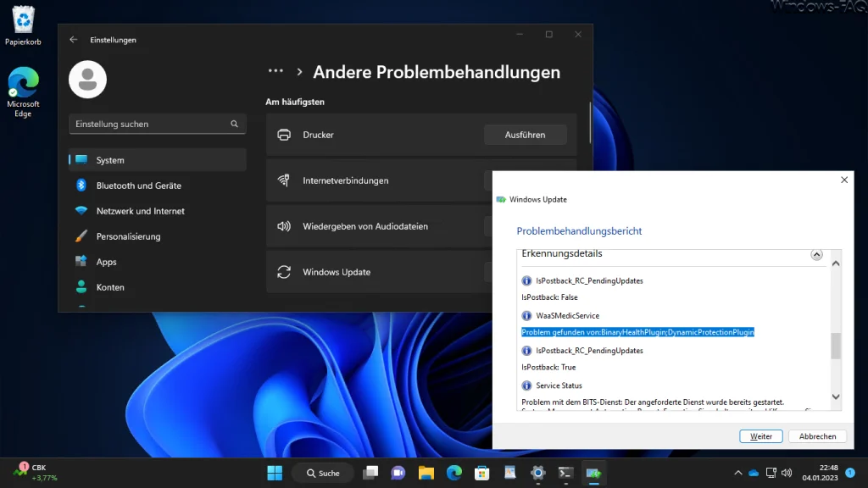
Task: Open Microsoft Store from taskbar
Action: click(x=482, y=473)
